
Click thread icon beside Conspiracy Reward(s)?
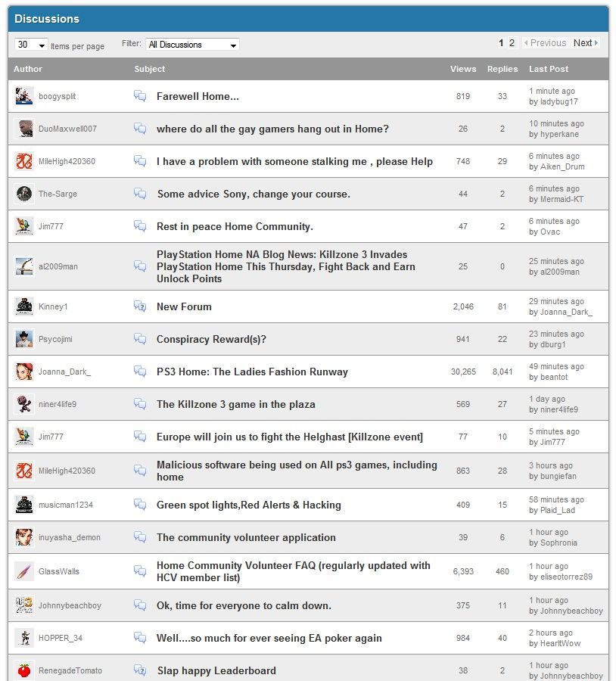(140, 339)
